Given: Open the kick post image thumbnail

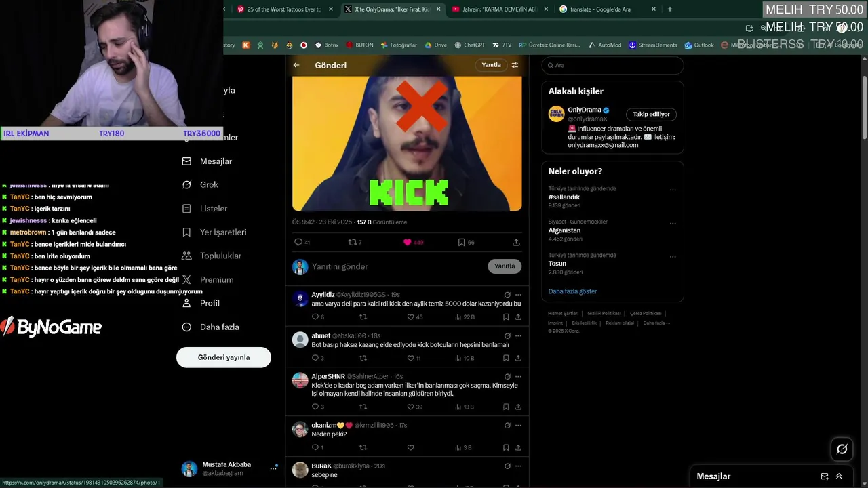Looking at the screenshot, I should (x=407, y=143).
